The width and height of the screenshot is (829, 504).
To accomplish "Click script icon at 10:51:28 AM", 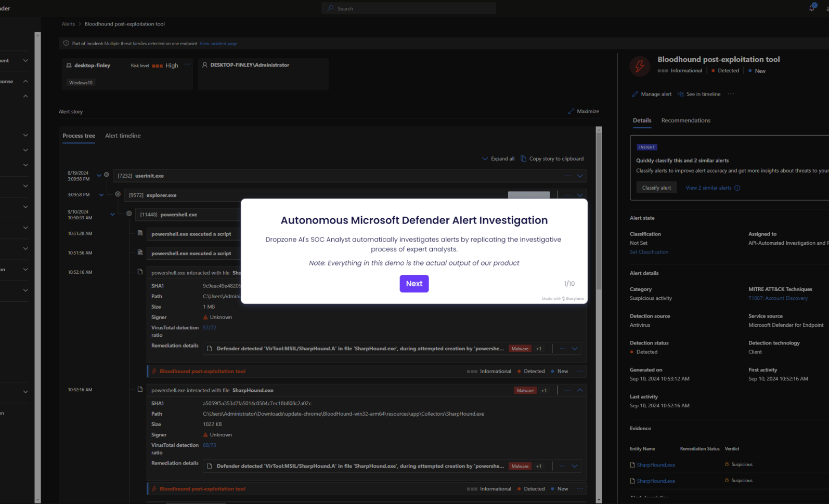I will pos(140,233).
